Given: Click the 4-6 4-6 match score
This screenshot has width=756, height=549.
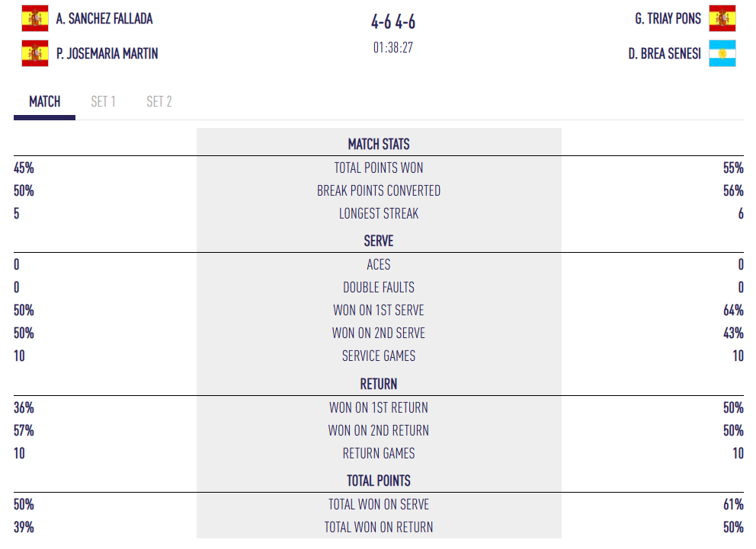Looking at the screenshot, I should click(393, 22).
